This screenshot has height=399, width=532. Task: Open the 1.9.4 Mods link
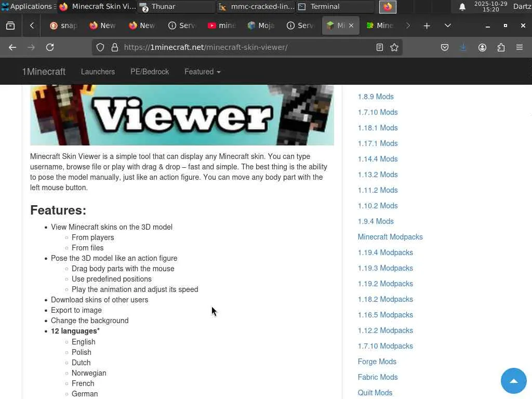[x=376, y=221]
